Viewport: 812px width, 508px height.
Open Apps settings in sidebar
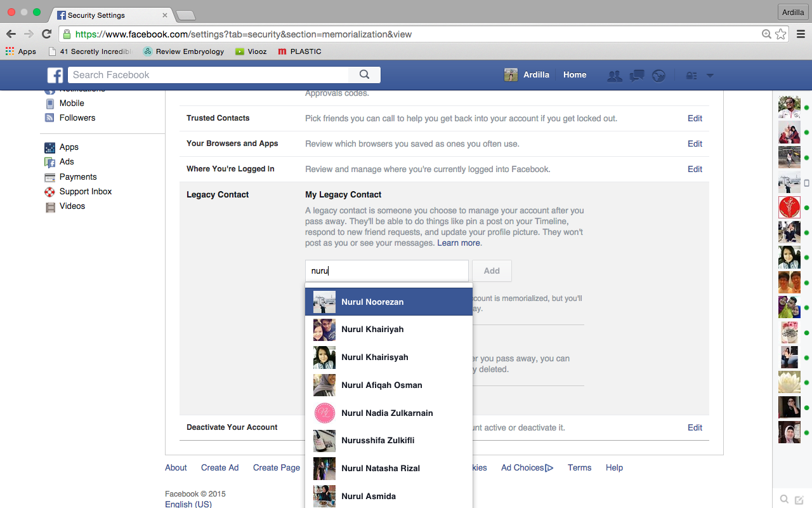[x=62, y=147]
